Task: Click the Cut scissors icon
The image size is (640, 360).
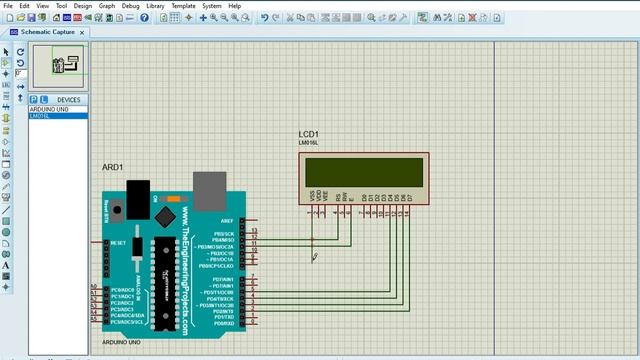Action: pos(290,18)
